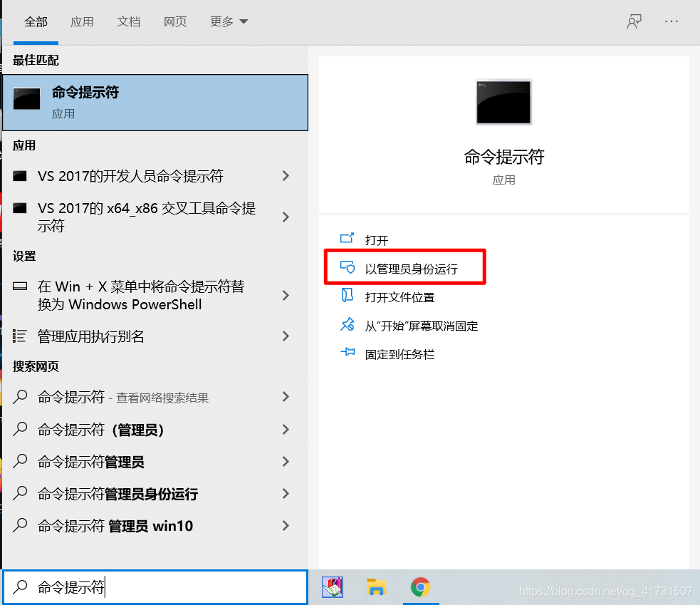Switch to the 应用 tab

82,21
